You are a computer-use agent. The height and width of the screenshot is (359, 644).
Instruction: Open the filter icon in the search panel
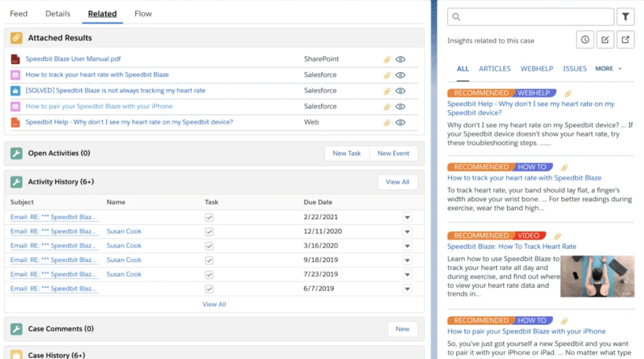pos(625,16)
